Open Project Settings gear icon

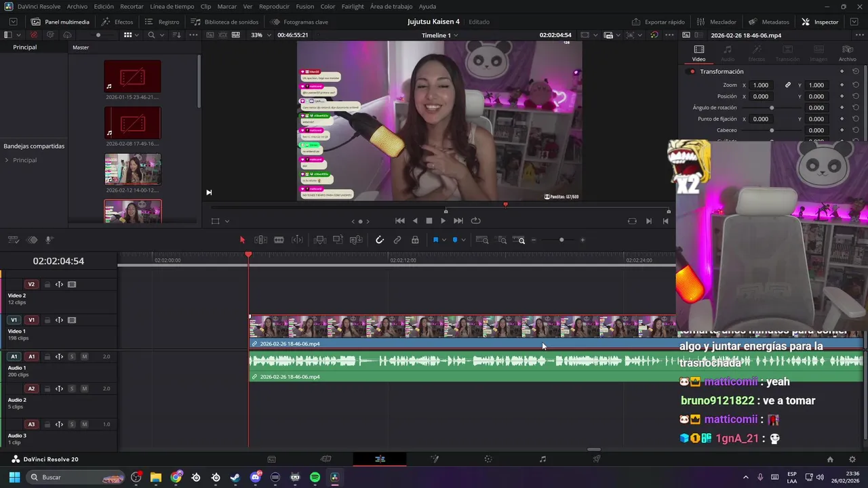(x=852, y=460)
